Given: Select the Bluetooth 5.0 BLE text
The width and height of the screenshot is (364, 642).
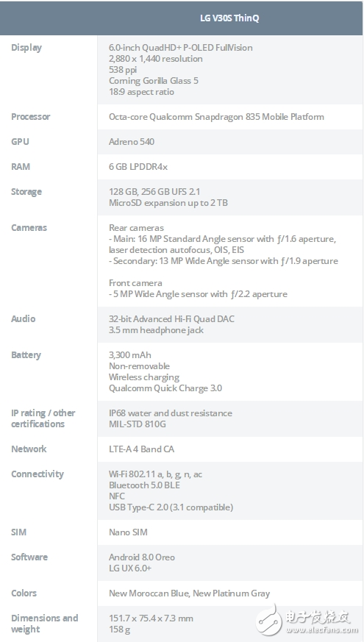Looking at the screenshot, I should coord(144,485).
